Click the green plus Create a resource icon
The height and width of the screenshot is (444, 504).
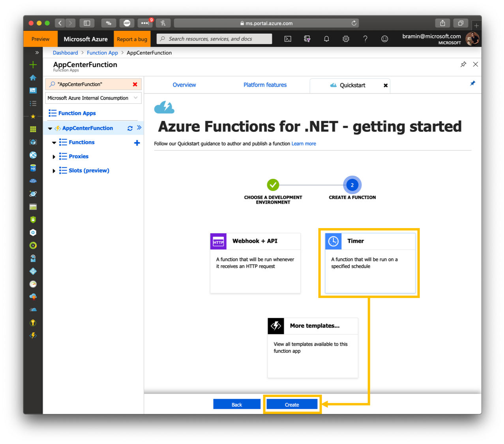33,65
